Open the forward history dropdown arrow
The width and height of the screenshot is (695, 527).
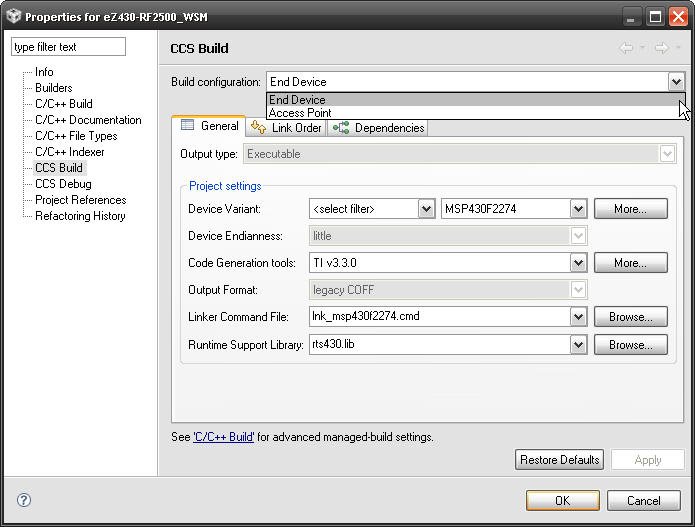[x=678, y=47]
